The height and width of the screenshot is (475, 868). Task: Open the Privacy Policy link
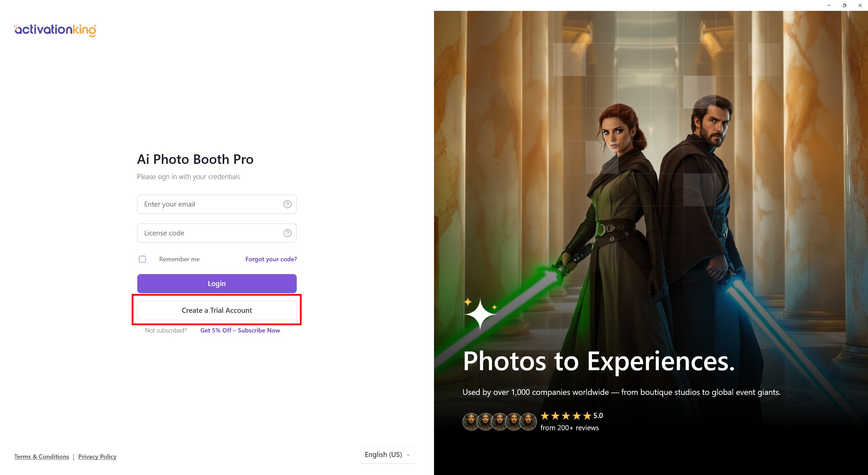(x=97, y=457)
